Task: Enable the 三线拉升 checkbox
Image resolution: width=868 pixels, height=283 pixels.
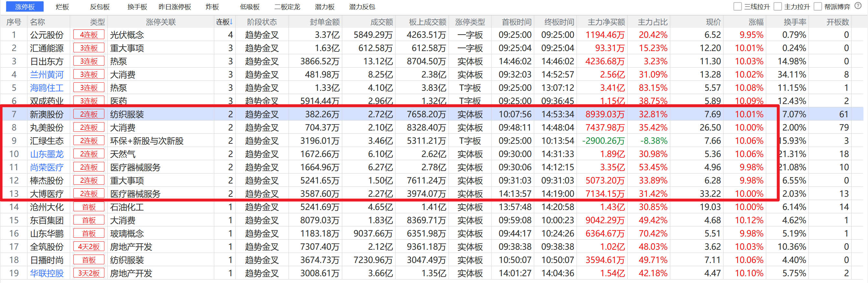Action: click(737, 6)
